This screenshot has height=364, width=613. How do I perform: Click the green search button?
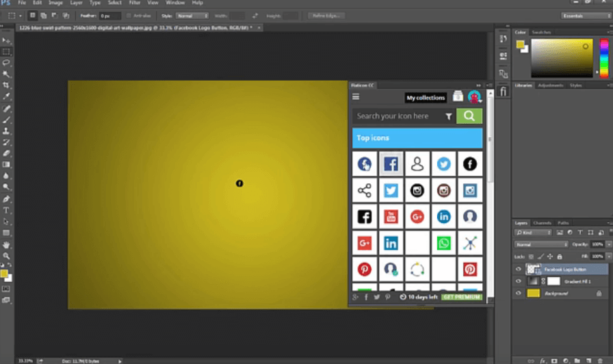469,116
